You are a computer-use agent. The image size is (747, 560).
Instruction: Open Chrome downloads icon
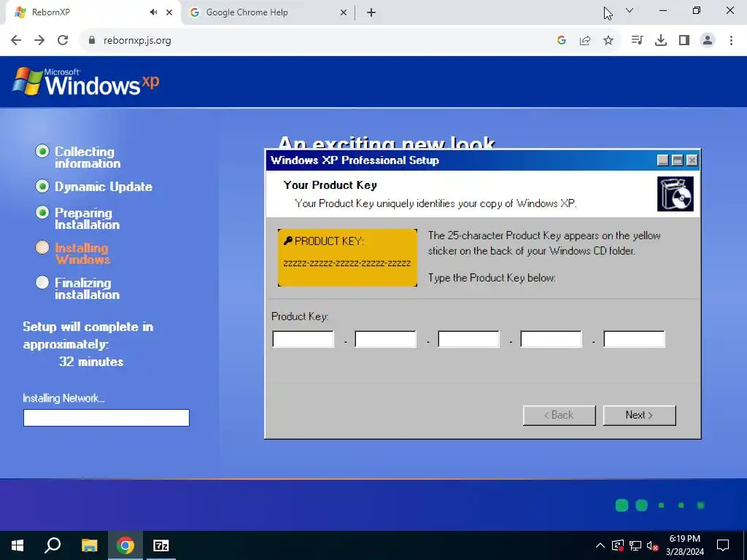click(x=661, y=41)
